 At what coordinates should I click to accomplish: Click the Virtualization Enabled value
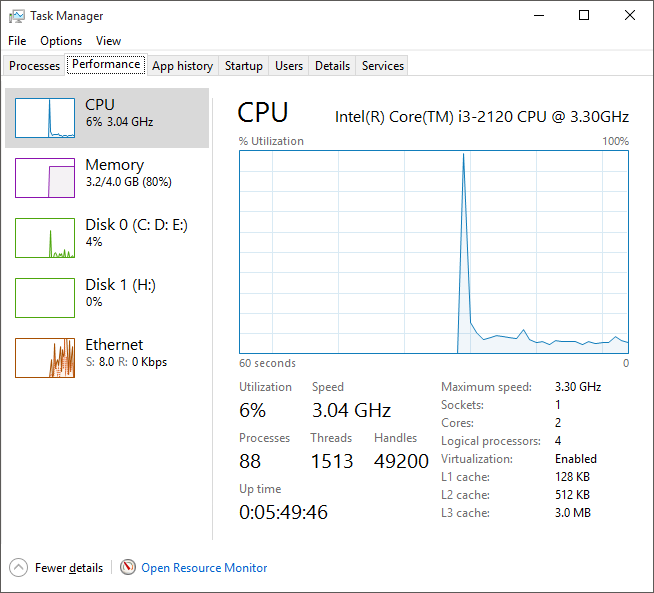576,459
